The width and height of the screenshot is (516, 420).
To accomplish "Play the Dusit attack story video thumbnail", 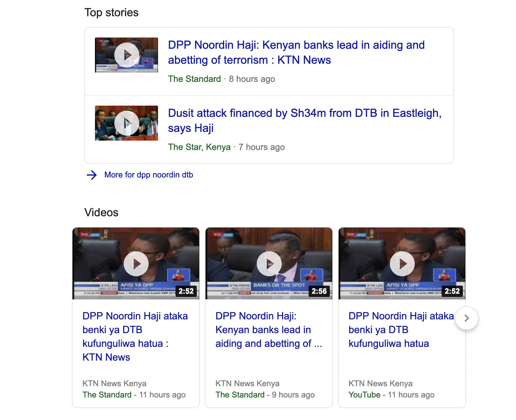I will coord(127,123).
